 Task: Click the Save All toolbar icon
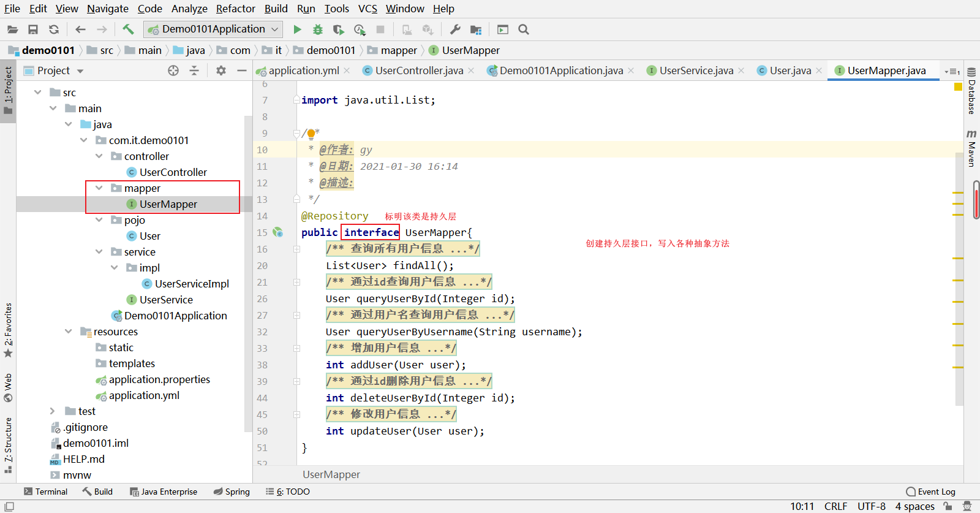point(33,29)
